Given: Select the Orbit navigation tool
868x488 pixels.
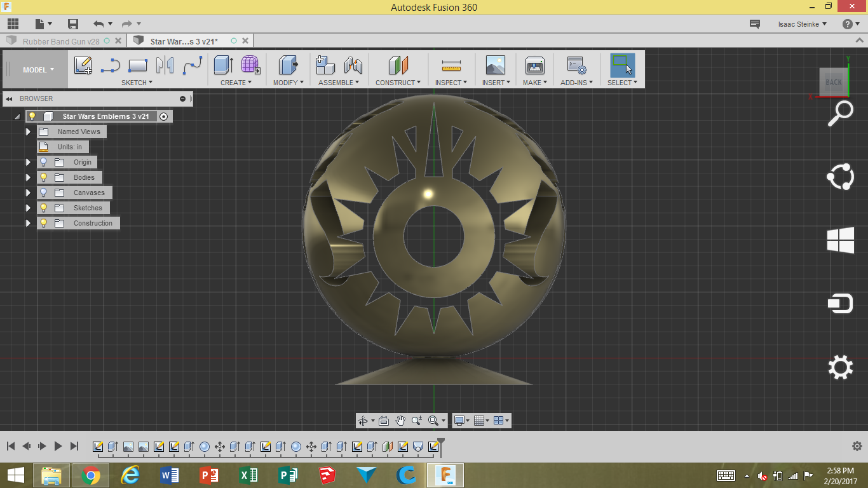Looking at the screenshot, I should point(363,421).
